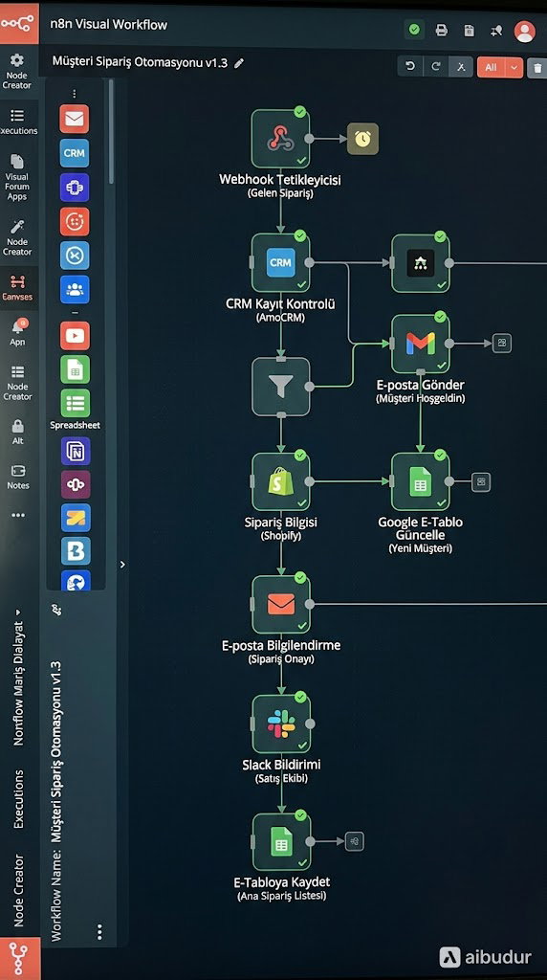Select the alarm clock node

pyautogui.click(x=362, y=139)
